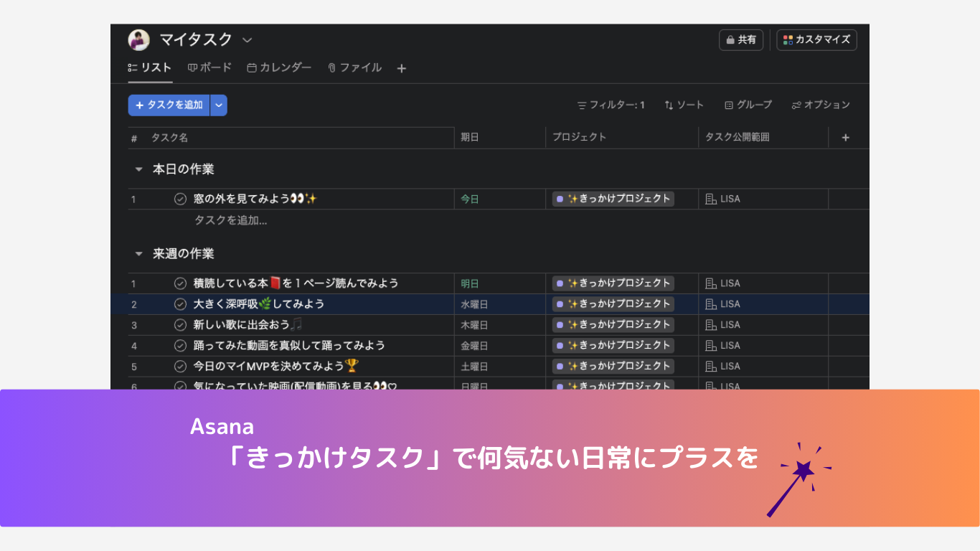Mark 窓の外を見てみよう task complete
Viewport: 980px width, 551px height.
[x=180, y=199]
